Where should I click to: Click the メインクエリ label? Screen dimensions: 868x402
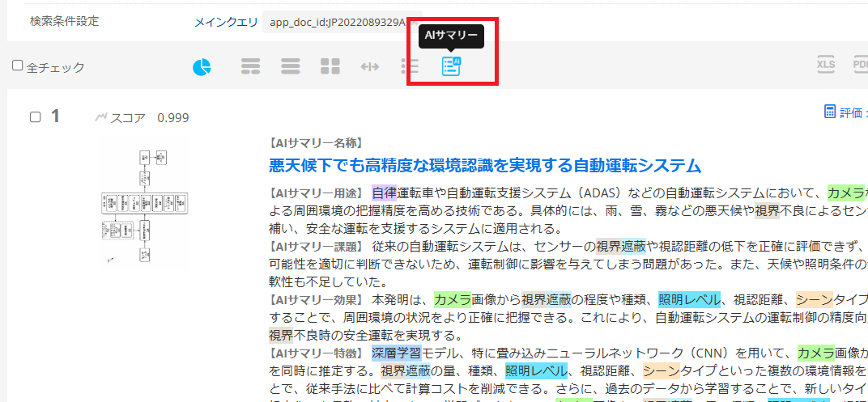pos(224,22)
